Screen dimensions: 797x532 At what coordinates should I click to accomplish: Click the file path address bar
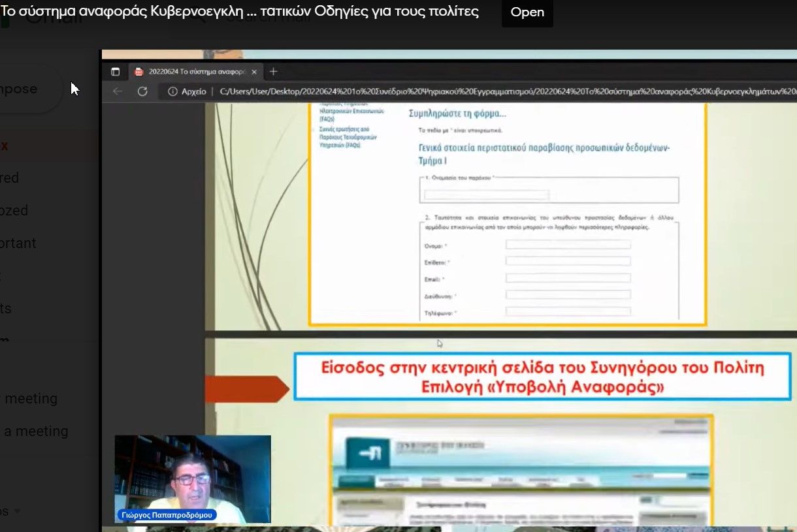[x=503, y=91]
